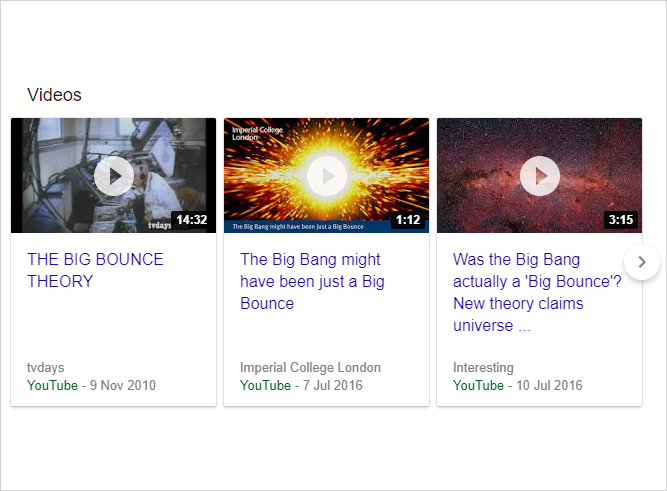Play the red galaxy Interesting video
The image size is (667, 491).
pyautogui.click(x=539, y=176)
